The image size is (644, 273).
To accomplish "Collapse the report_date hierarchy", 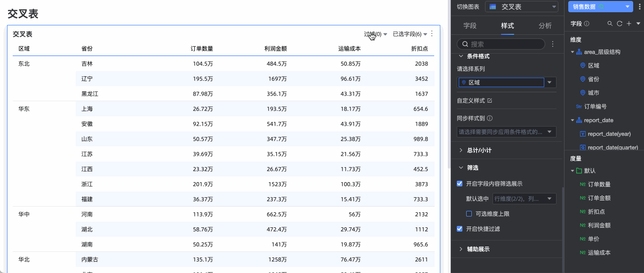I will (572, 120).
